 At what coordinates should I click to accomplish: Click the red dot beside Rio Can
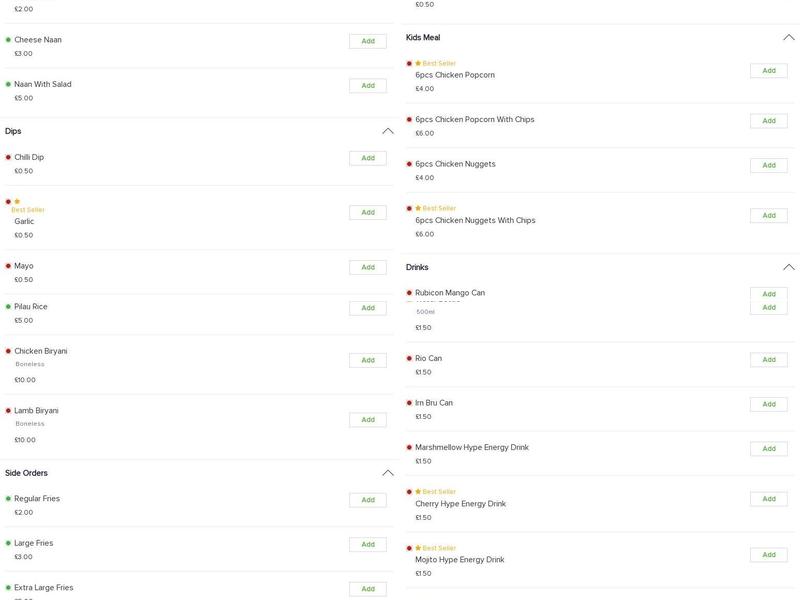click(409, 358)
